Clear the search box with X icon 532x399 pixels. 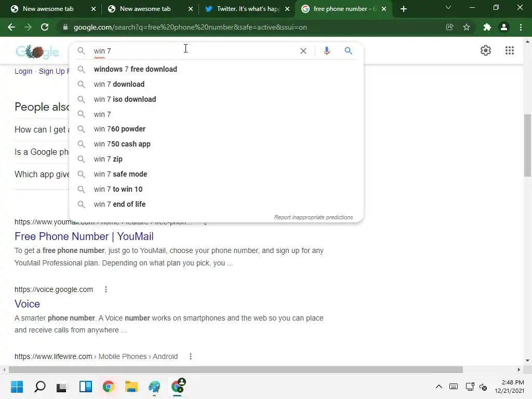point(303,51)
